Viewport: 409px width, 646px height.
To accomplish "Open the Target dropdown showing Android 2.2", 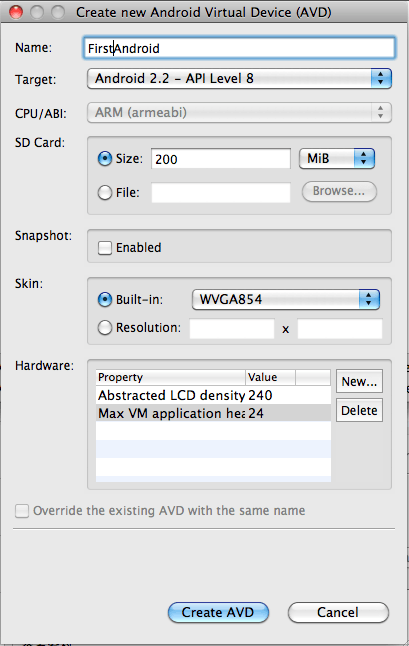I will (x=239, y=79).
